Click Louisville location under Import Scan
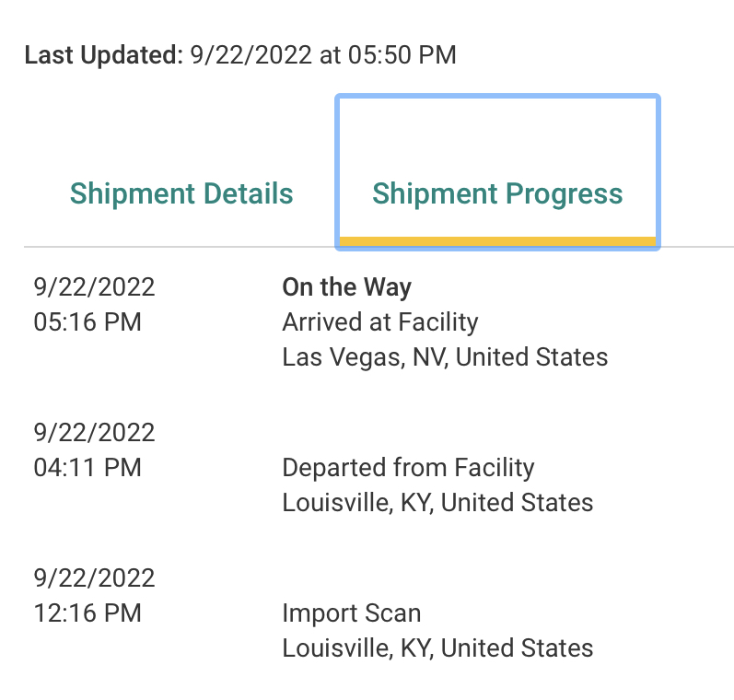The image size is (734, 700). (x=437, y=648)
